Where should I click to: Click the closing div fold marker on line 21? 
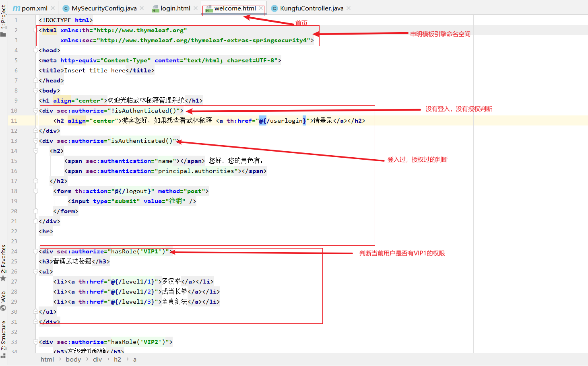35,221
